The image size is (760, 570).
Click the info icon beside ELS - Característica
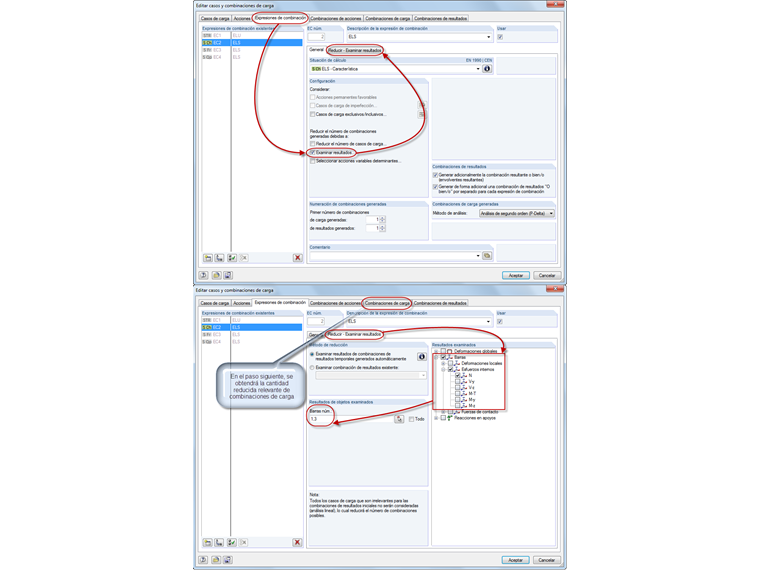coord(487,69)
